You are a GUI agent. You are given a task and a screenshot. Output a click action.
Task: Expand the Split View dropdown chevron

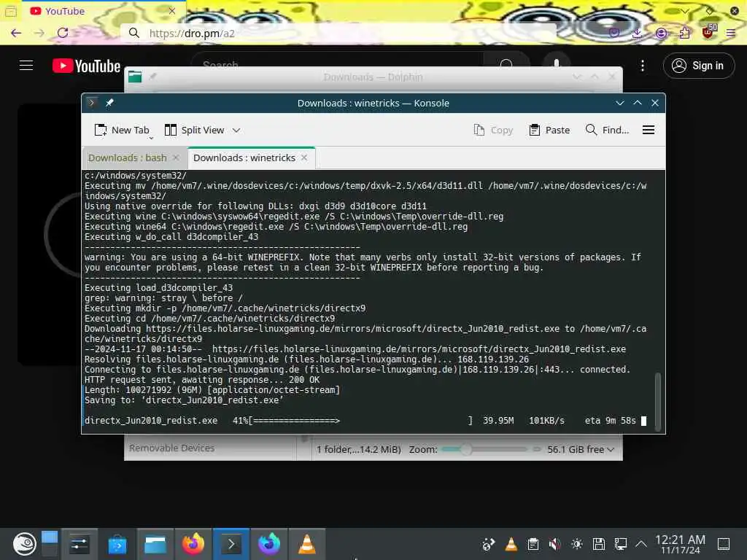236,130
